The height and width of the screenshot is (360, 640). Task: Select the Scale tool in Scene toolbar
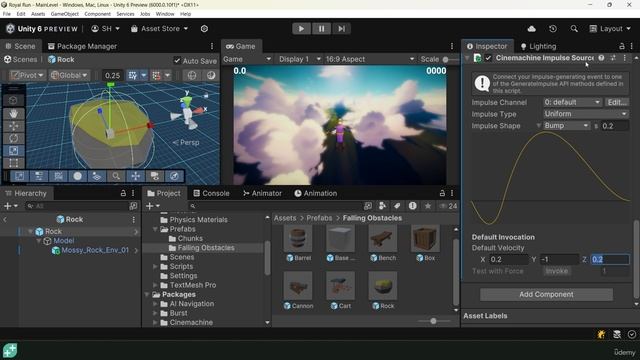pos(13,151)
